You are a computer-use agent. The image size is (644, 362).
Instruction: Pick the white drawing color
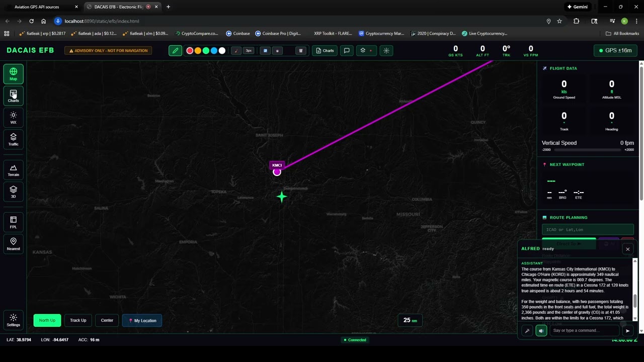click(222, 51)
